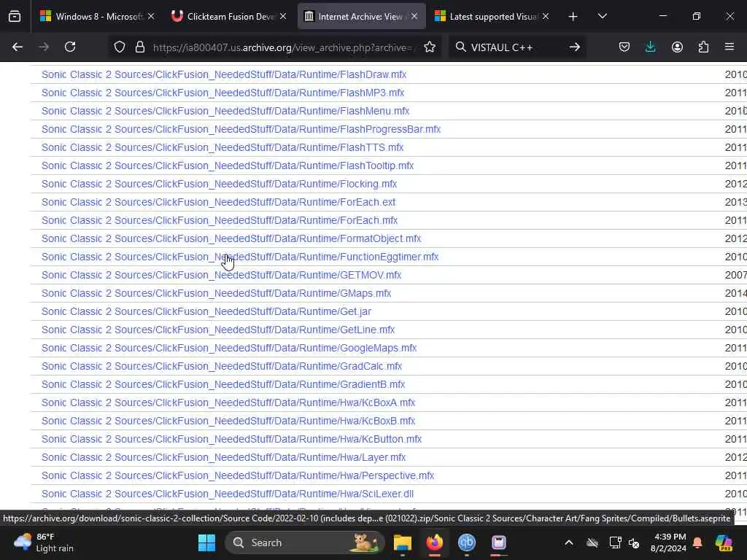Bookmark this page with the star icon
This screenshot has width=747, height=560.
pos(430,47)
